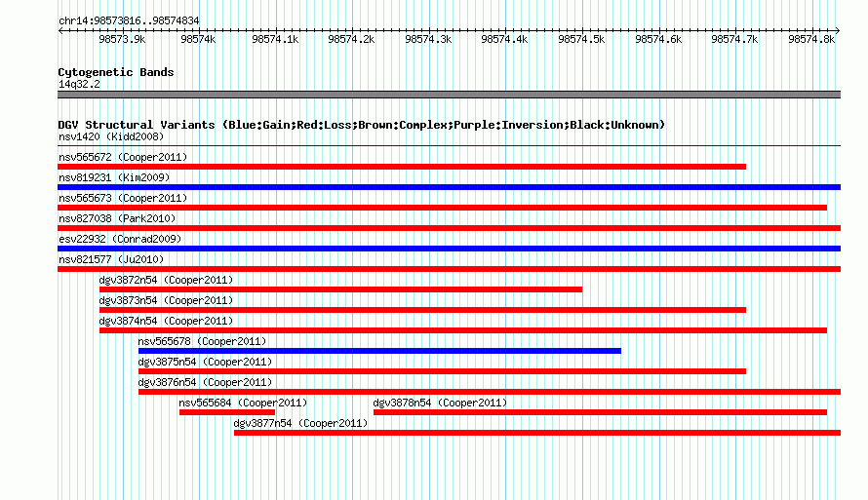This screenshot has height=500, width=868.
Task: Click the nsv1420 (Kidd2008) label
Action: [x=111, y=136]
